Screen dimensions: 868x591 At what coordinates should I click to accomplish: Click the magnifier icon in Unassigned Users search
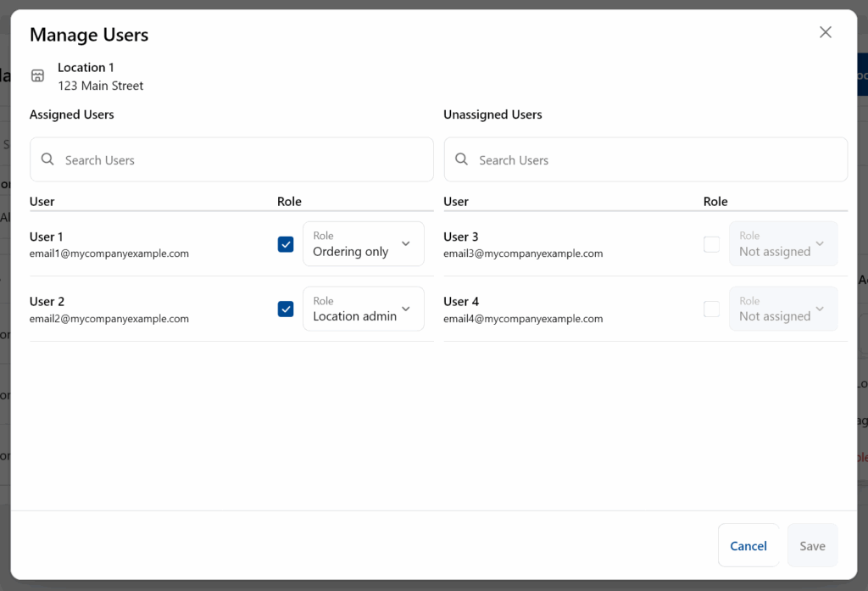click(462, 159)
